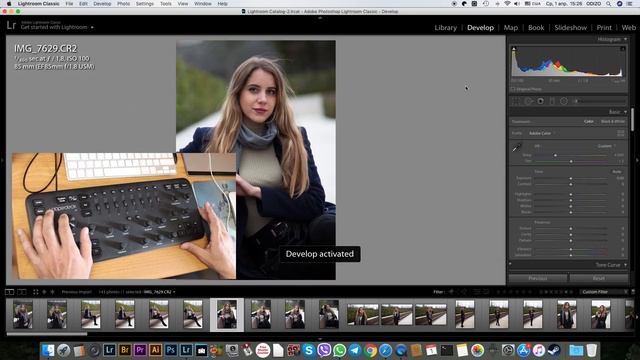Click the Highlights slider handle
The image size is (640, 360).
click(571, 194)
